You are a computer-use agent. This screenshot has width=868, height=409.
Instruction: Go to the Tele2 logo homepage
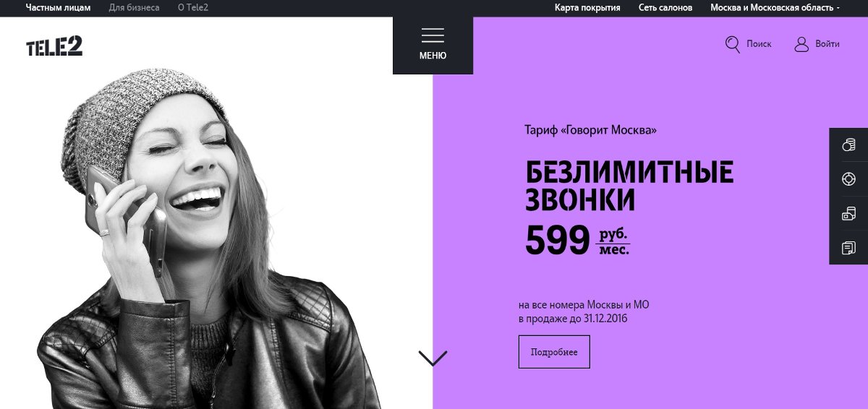coord(54,46)
